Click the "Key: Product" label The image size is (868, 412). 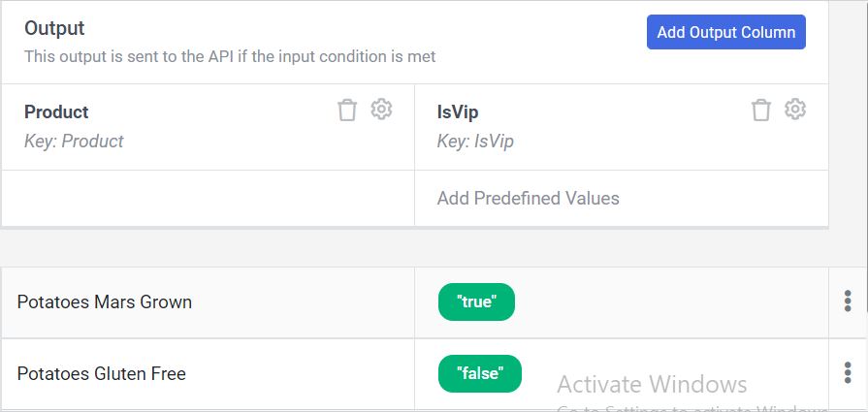tap(74, 142)
